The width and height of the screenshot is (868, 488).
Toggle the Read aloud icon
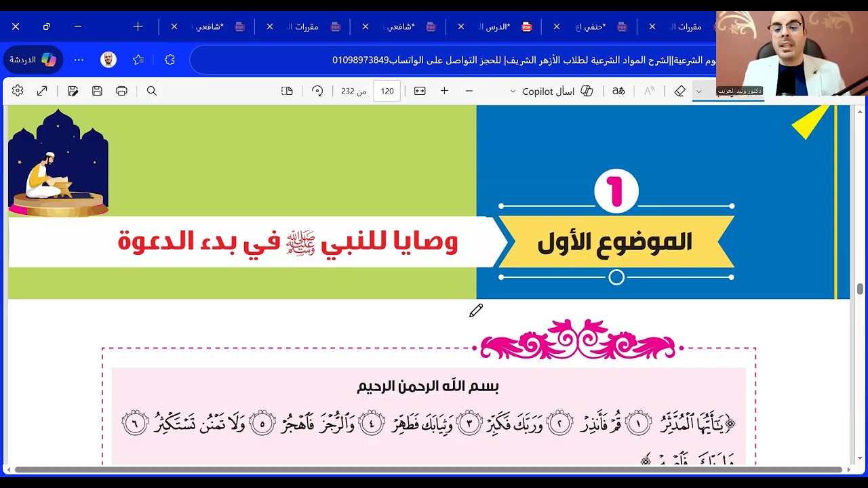click(x=649, y=91)
